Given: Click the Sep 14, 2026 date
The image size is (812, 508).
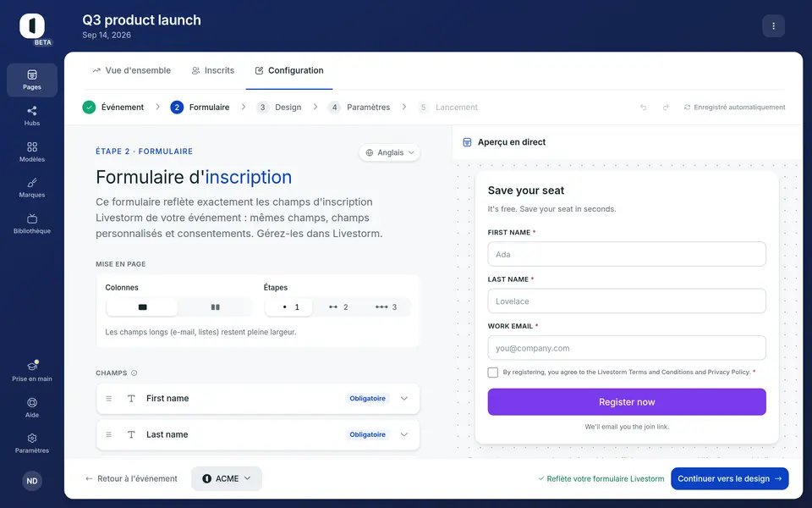Looking at the screenshot, I should coord(107,36).
